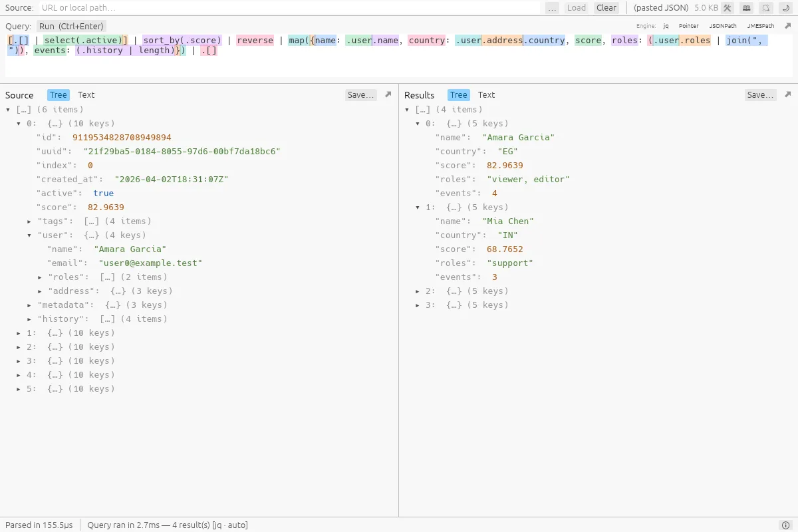The width and height of the screenshot is (798, 532).
Task: Open the book reference icon in the top bar
Action: (747, 8)
